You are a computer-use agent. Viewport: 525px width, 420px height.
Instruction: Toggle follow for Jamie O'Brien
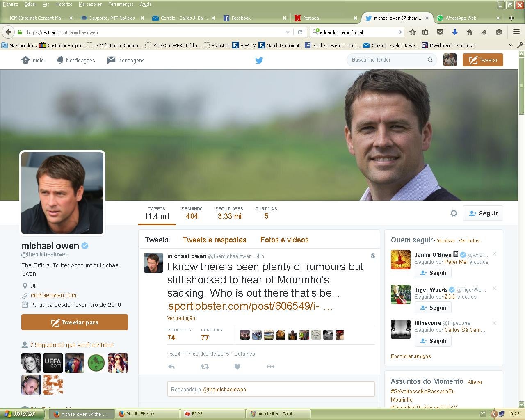coord(433,273)
